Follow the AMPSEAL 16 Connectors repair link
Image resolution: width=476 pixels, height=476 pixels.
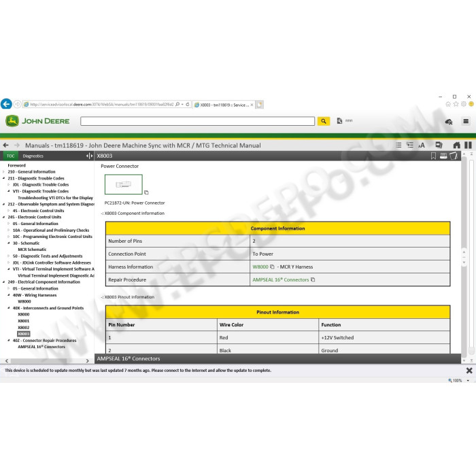(x=280, y=279)
